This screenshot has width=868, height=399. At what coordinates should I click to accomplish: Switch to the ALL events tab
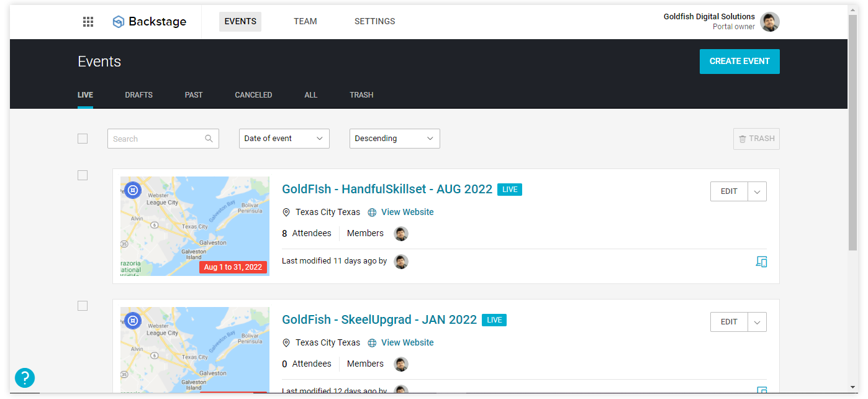[311, 95]
